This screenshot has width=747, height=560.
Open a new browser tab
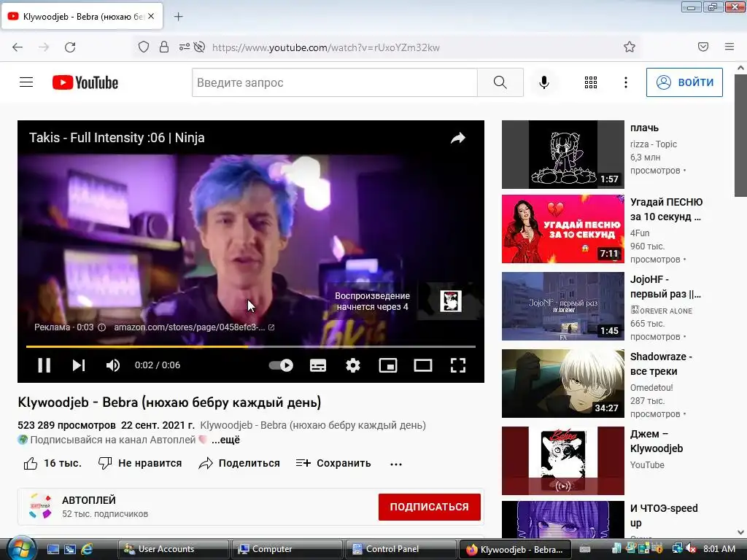[178, 17]
